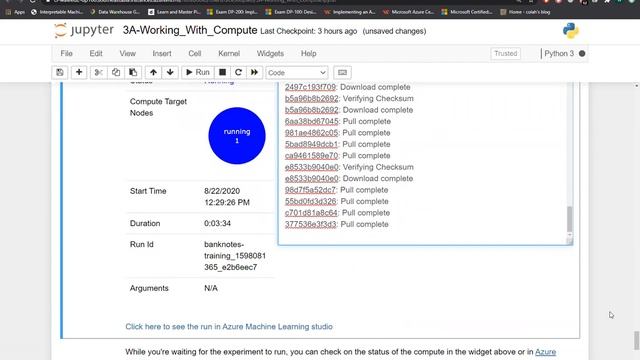Paste cells below icon
The width and height of the screenshot is (640, 360).
pyautogui.click(x=133, y=72)
